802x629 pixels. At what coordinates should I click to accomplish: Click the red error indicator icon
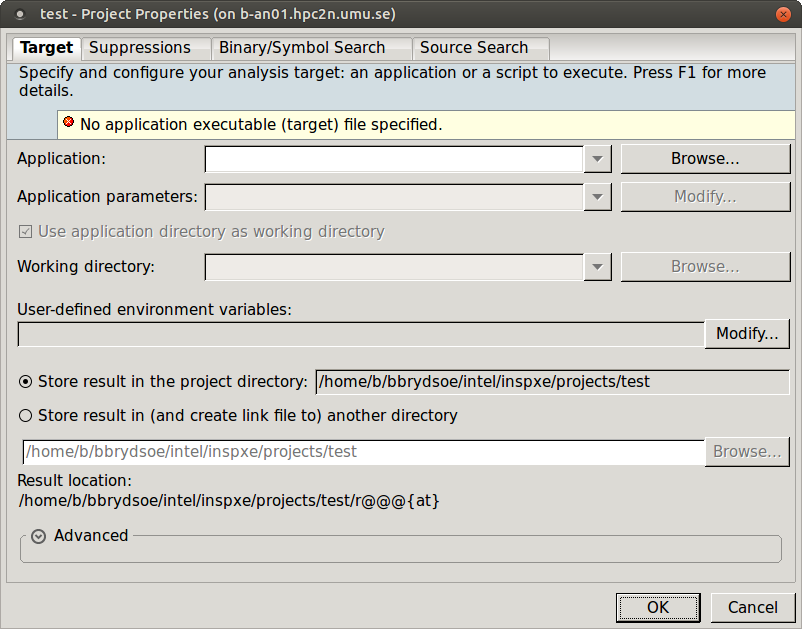pyautogui.click(x=69, y=124)
